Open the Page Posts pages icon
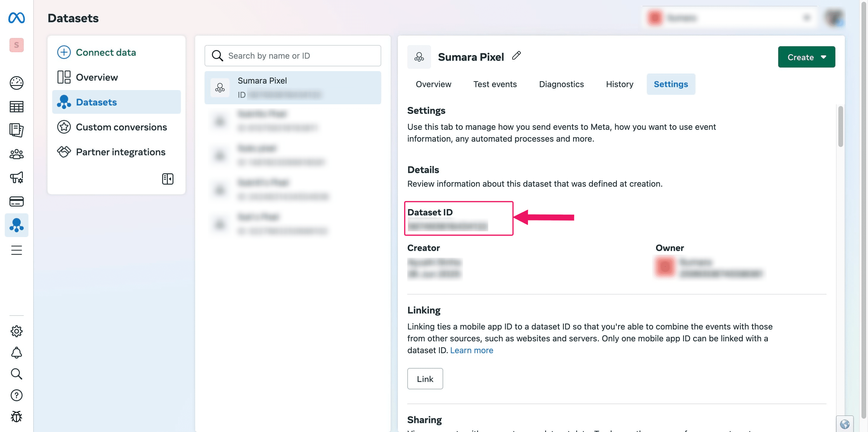This screenshot has width=868, height=432. point(16,130)
